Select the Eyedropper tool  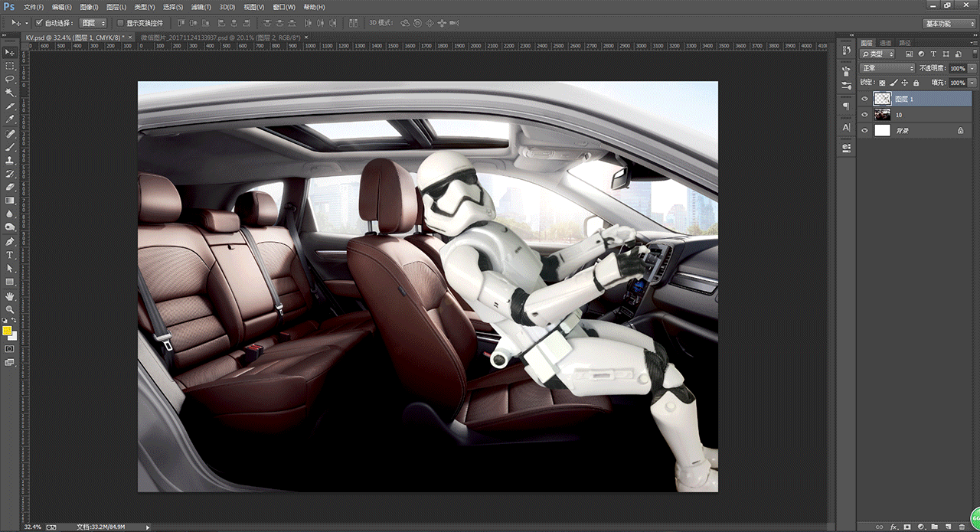(x=10, y=119)
